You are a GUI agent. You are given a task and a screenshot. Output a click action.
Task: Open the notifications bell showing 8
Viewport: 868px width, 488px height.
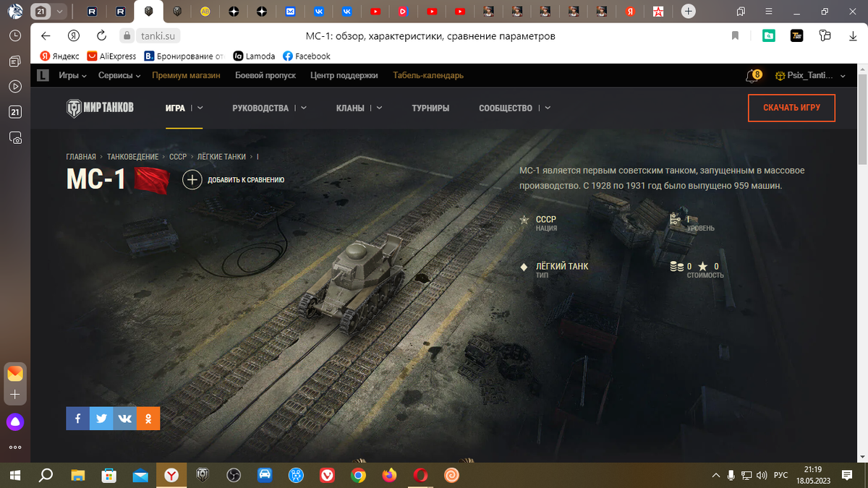click(753, 75)
